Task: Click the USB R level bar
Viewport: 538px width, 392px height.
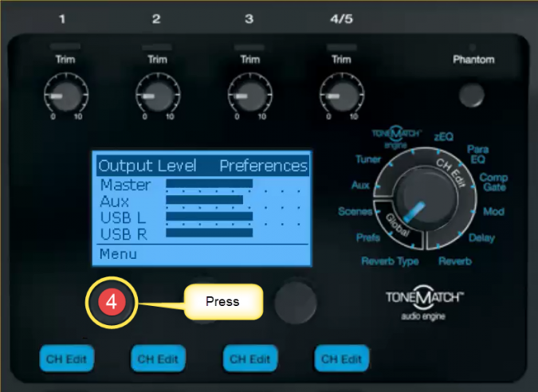Action: point(209,233)
